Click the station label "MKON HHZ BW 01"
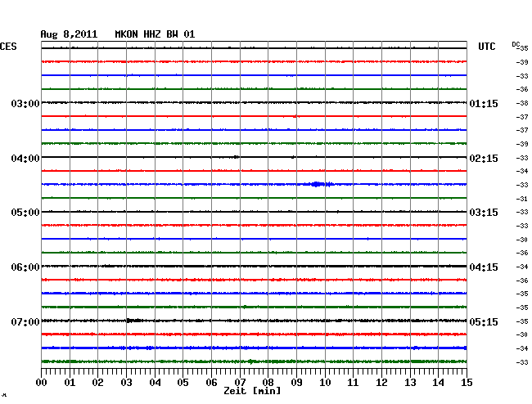532x404 pixels. [155, 34]
